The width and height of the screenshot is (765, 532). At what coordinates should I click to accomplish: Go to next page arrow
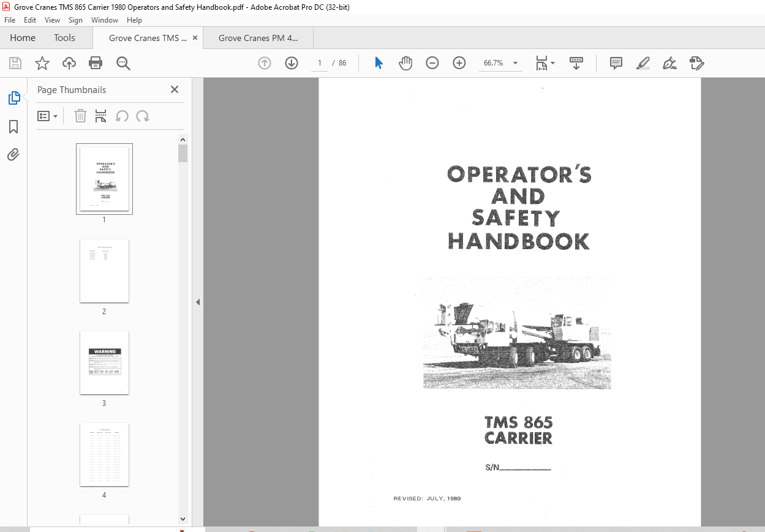292,63
